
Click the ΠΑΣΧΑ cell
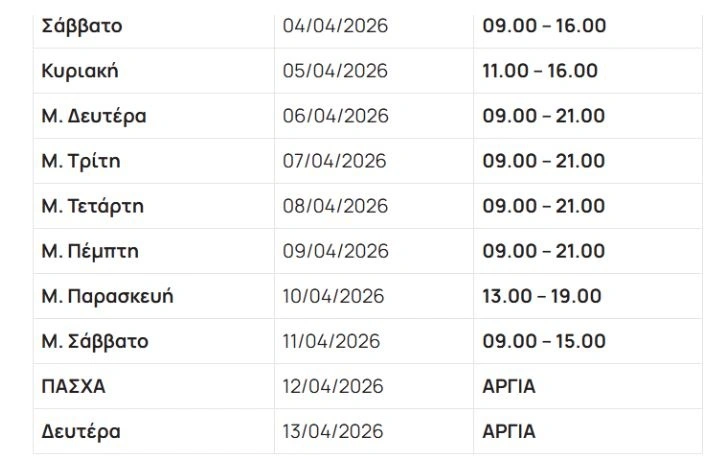pyautogui.click(x=74, y=386)
